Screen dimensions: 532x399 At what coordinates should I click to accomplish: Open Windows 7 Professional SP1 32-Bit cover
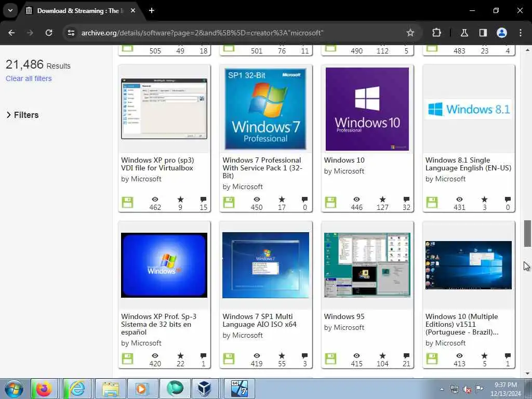pyautogui.click(x=265, y=109)
